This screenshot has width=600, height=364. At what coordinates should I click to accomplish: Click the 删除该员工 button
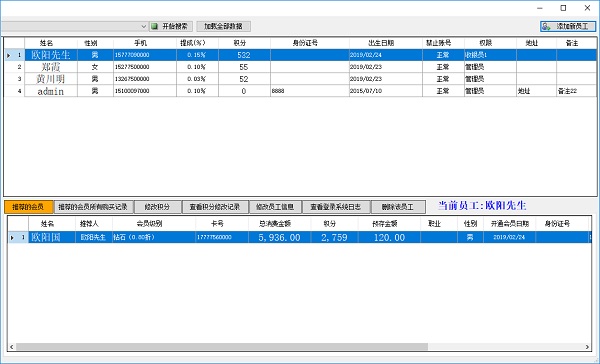pos(398,207)
